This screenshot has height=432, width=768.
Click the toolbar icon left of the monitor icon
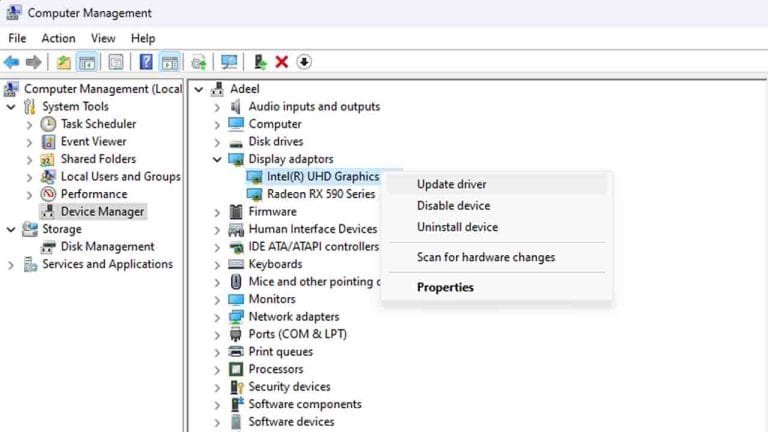pyautogui.click(x=199, y=62)
